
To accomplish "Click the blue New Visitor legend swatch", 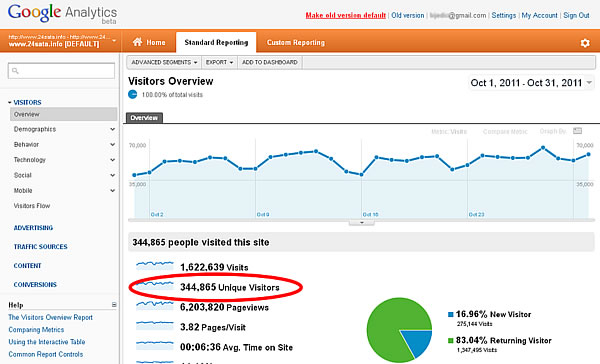I will click(x=451, y=314).
